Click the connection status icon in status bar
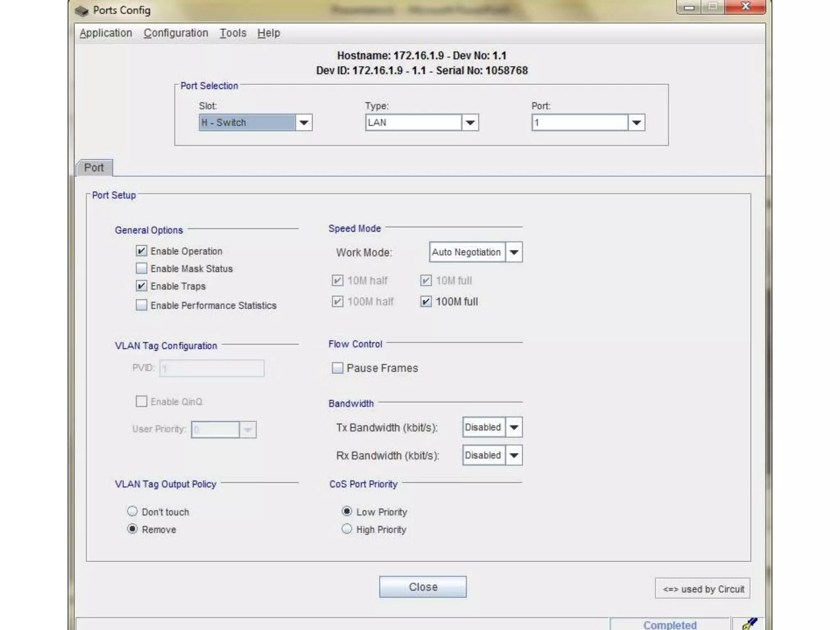Viewport: 840px width, 630px height. pyautogui.click(x=750, y=624)
